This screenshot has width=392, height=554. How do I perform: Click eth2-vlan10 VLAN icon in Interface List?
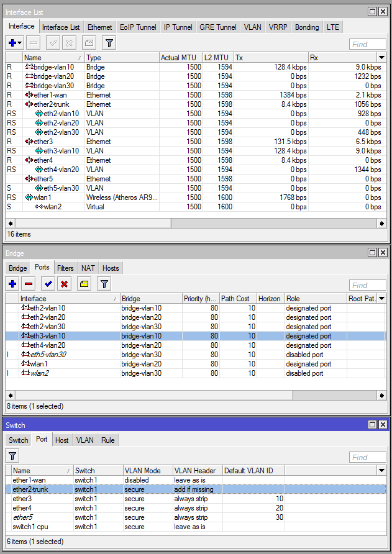pyautogui.click(x=39, y=114)
